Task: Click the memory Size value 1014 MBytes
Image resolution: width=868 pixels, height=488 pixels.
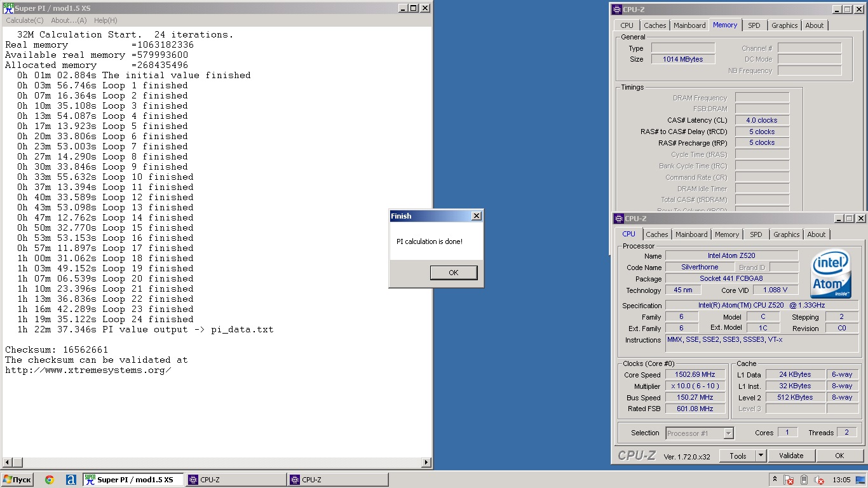Action: (683, 59)
